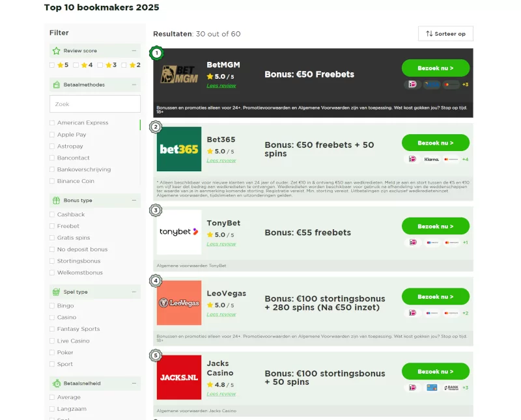Viewport: 521px width, 420px height.
Task: Enable the American Express filter
Action: tap(52, 123)
